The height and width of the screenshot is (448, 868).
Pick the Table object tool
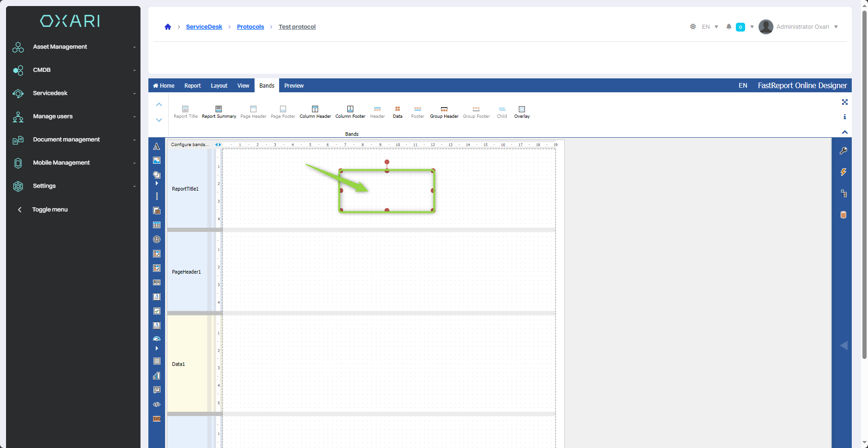[x=157, y=225]
